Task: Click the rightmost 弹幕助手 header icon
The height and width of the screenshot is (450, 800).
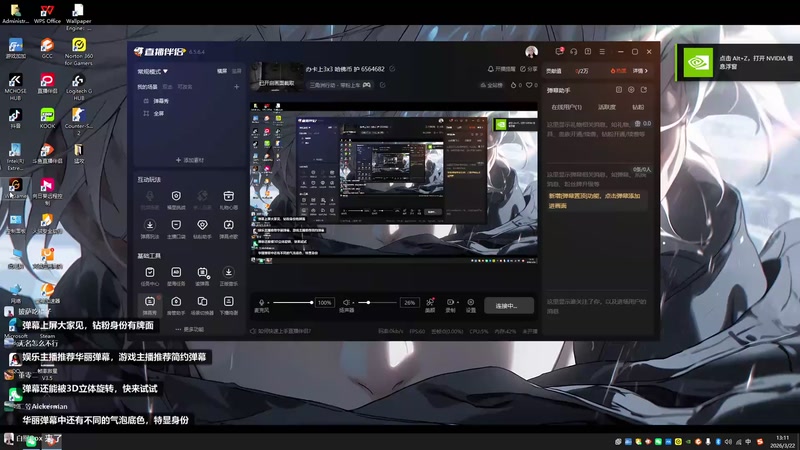Action: point(644,90)
